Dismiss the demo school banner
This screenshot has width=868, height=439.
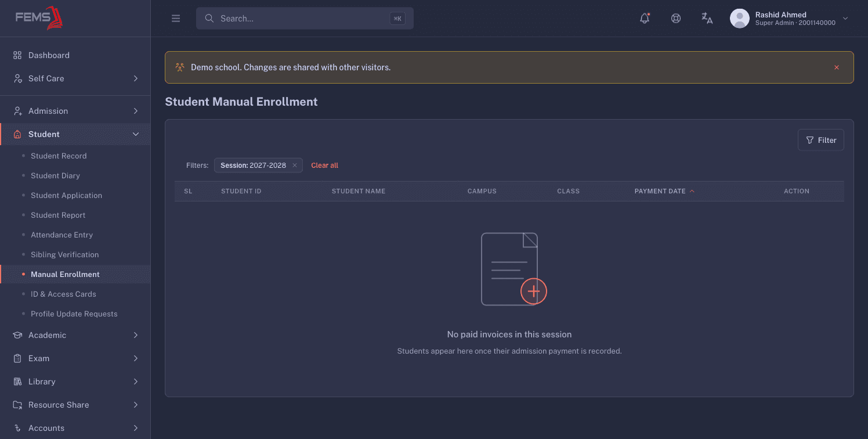pos(837,67)
